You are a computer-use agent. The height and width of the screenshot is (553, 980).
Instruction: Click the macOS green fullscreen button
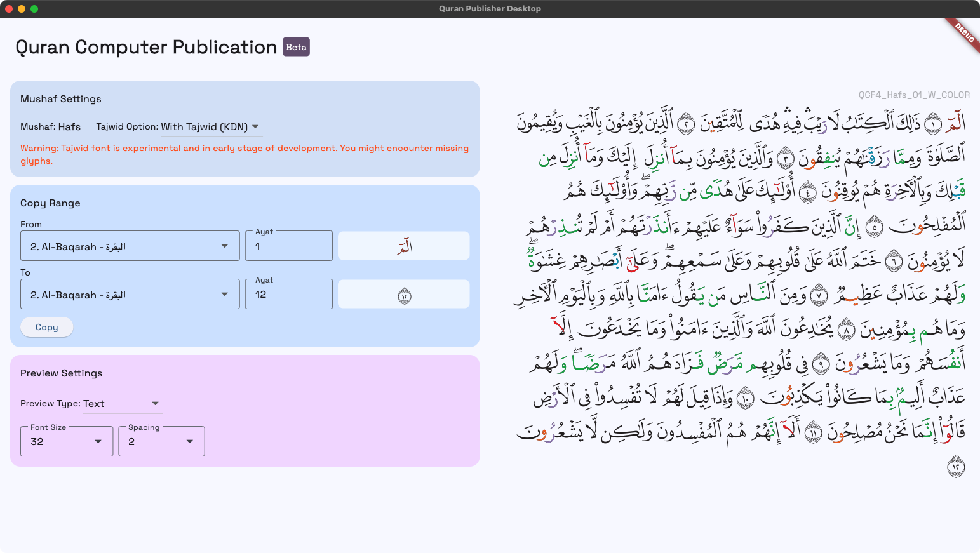[x=34, y=9]
